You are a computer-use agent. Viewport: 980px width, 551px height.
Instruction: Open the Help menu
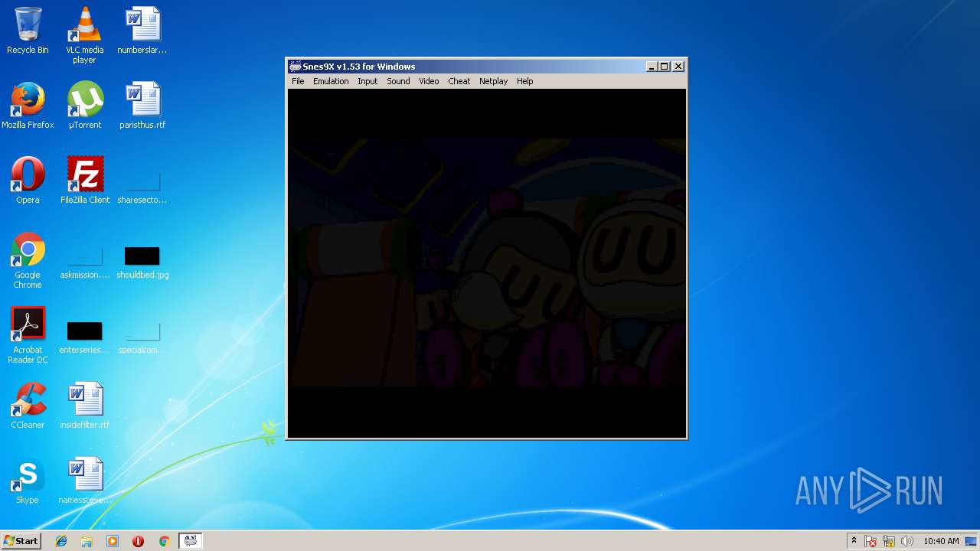click(x=524, y=81)
